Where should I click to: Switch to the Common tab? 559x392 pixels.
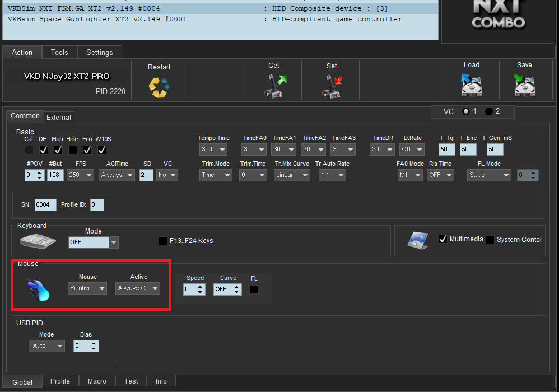click(25, 116)
